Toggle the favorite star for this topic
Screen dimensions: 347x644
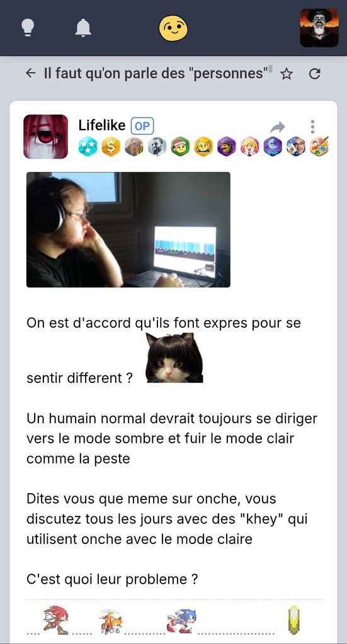(287, 74)
